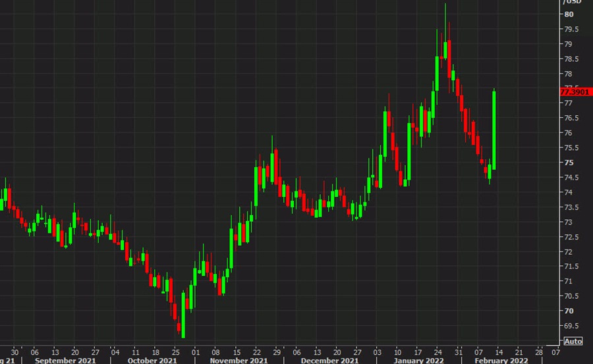Click the 15 date tick in November
Screen dimensions: 593x364
[x=237, y=352]
